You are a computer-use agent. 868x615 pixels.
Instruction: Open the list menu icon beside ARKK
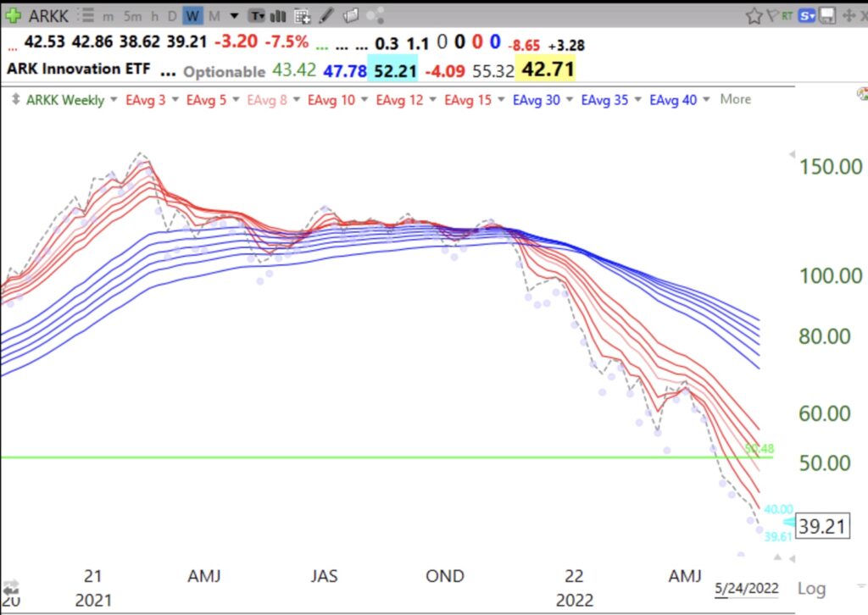87,15
